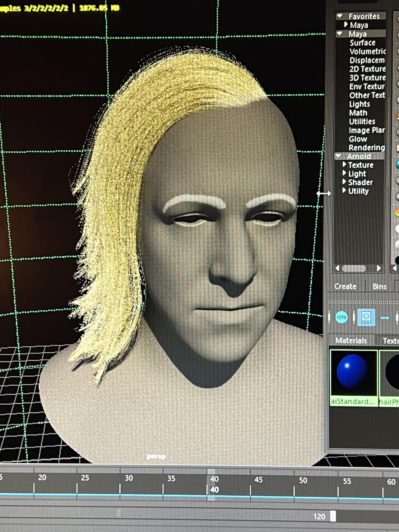399x532 pixels.
Task: Click right scroll arrow under Create list
Action: pos(379,268)
